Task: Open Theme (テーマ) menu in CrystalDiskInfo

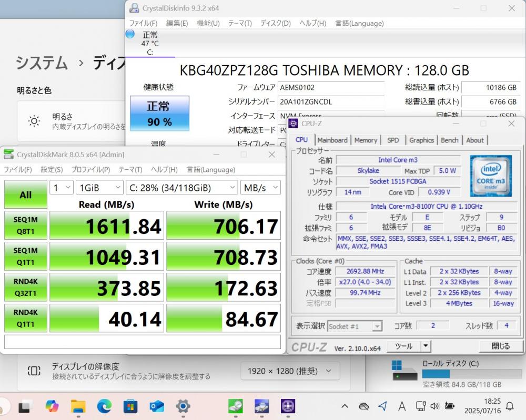Action: [x=240, y=23]
